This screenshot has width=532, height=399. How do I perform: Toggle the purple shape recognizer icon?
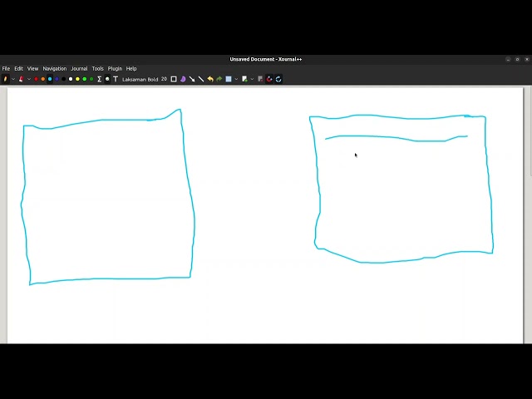tap(183, 79)
